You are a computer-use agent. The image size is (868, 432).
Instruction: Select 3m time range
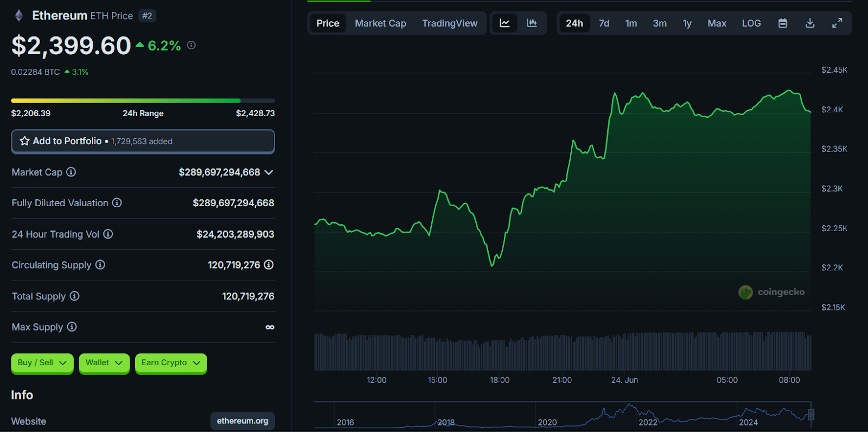(x=660, y=23)
